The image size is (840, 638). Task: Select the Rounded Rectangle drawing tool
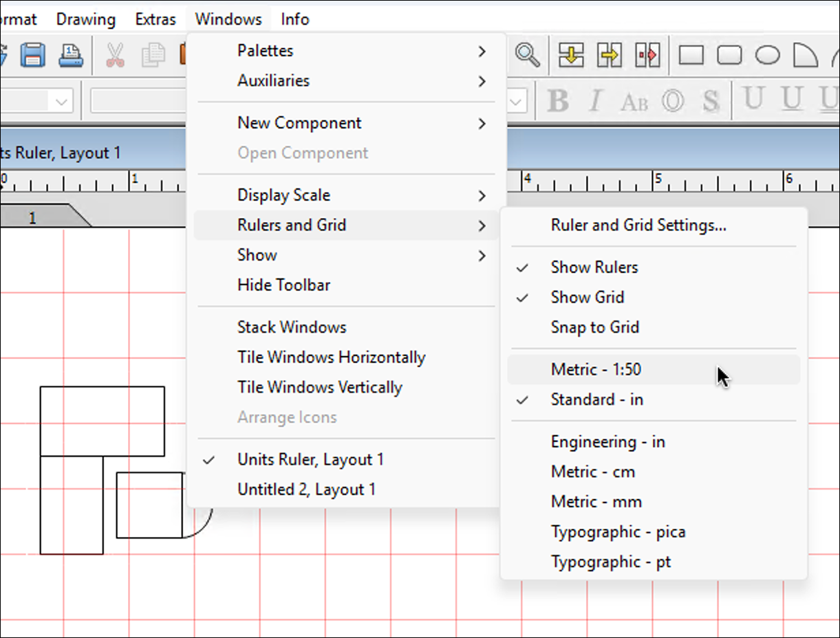coord(729,55)
